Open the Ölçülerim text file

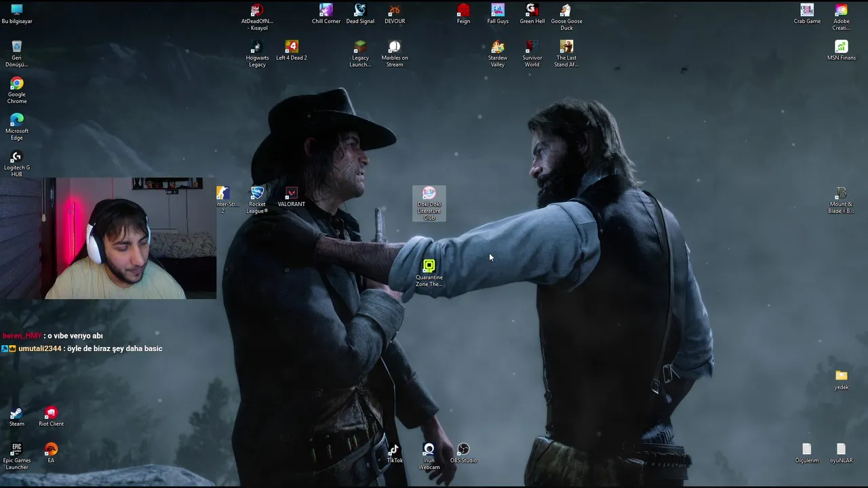tap(807, 453)
